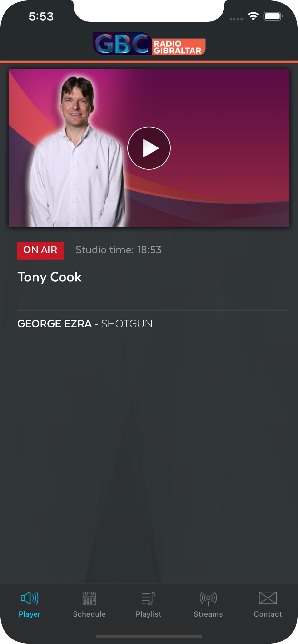The image size is (298, 644).
Task: Tap the George Ezra - Shotgun track title
Action: pyautogui.click(x=85, y=324)
